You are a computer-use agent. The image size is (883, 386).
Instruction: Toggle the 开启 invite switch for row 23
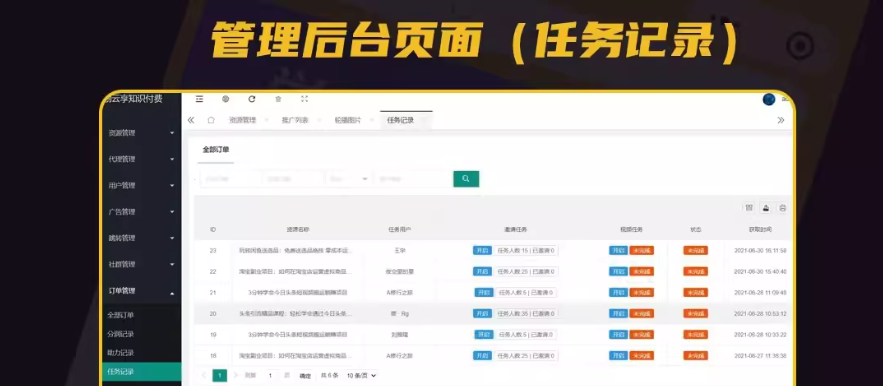click(x=483, y=251)
